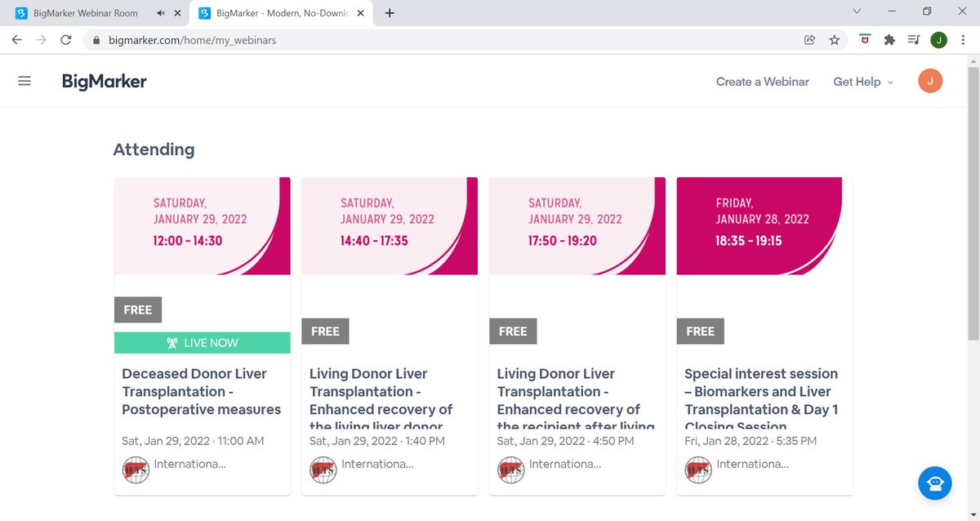Open the Friday 18:35 - 19:15 banner
Viewport: 980px width, 521px height.
(x=765, y=225)
